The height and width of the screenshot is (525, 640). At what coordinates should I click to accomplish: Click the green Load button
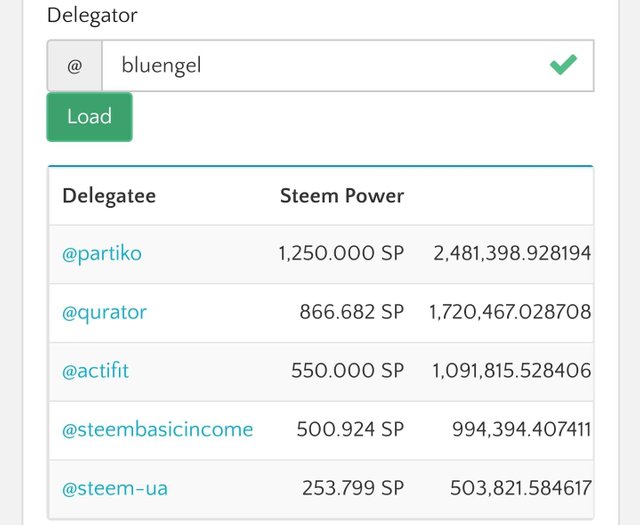coord(89,117)
